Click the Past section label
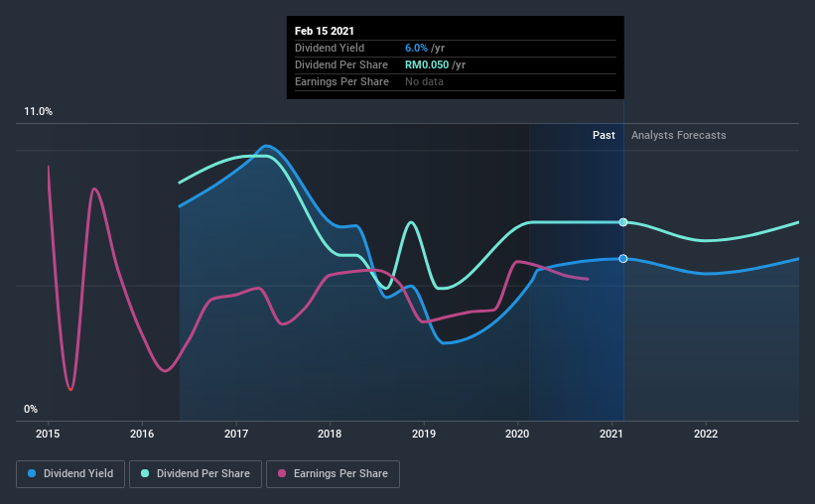 604,135
